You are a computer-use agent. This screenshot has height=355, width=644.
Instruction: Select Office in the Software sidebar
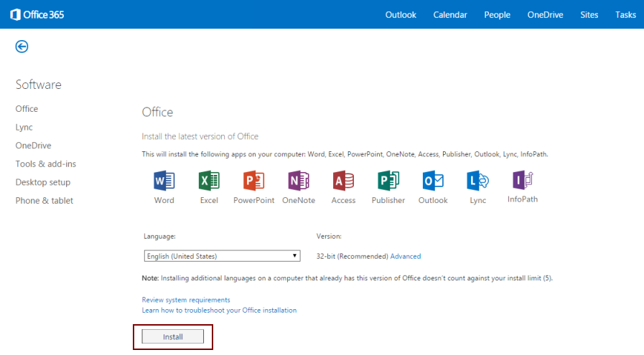[x=27, y=109]
